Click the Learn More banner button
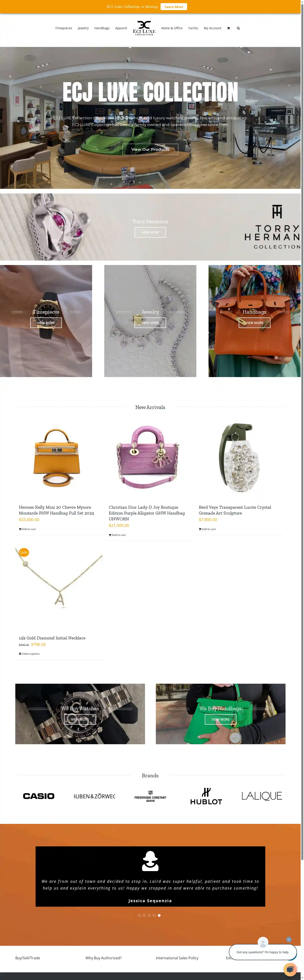The width and height of the screenshot is (304, 980). (x=174, y=7)
